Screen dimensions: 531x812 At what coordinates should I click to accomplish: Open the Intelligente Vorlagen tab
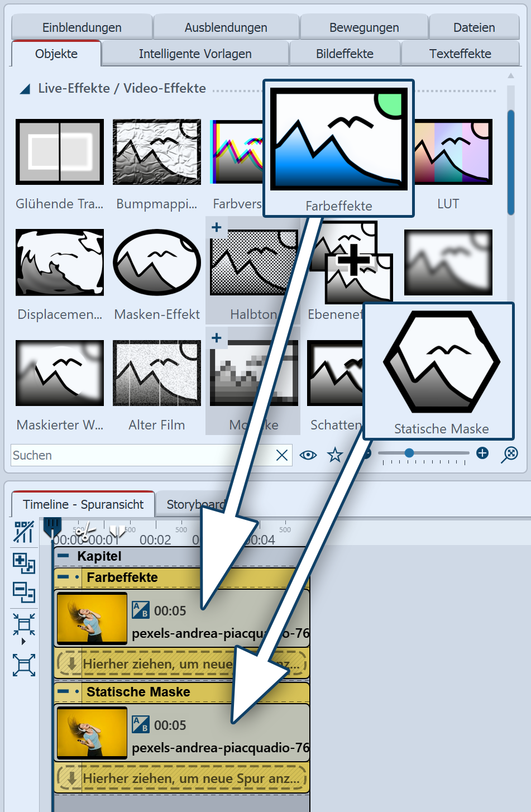(195, 54)
